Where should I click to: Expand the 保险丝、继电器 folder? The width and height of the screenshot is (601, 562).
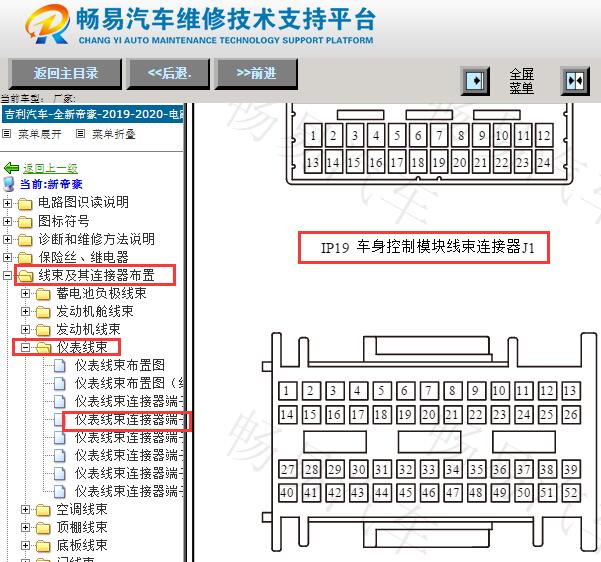click(7, 257)
